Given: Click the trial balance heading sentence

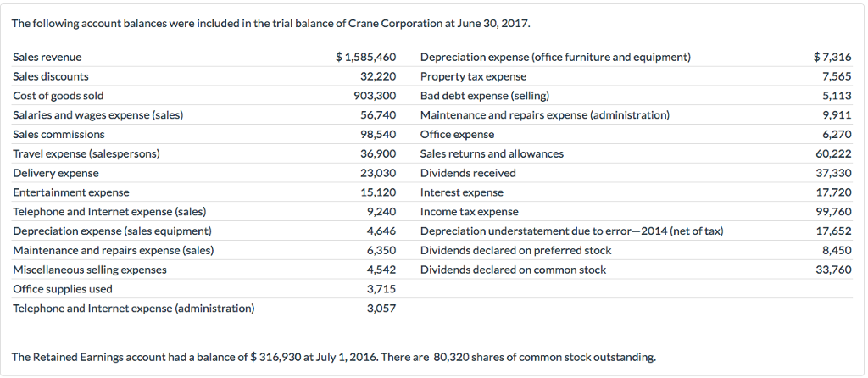Looking at the screenshot, I should (x=271, y=23).
